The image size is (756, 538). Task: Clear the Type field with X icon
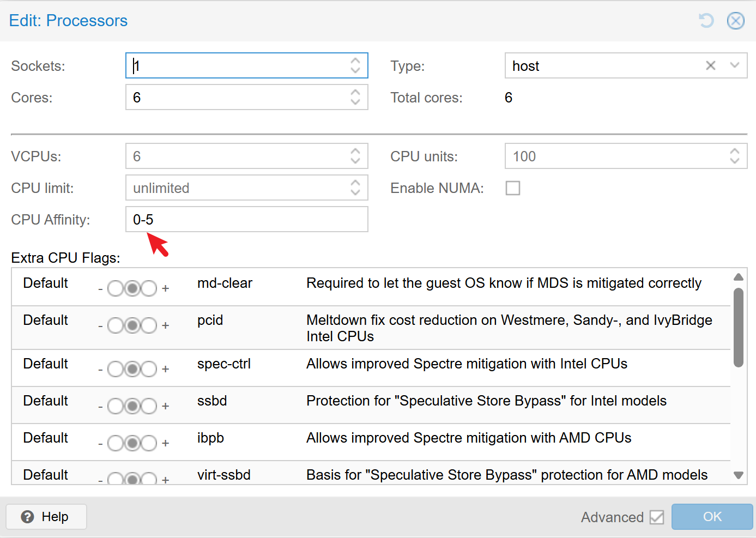click(x=710, y=66)
